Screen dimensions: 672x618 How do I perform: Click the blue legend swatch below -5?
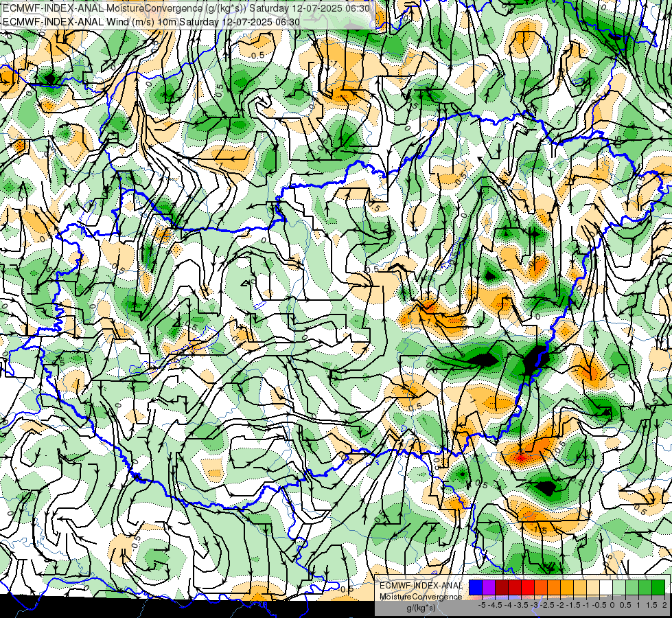coord(476,587)
